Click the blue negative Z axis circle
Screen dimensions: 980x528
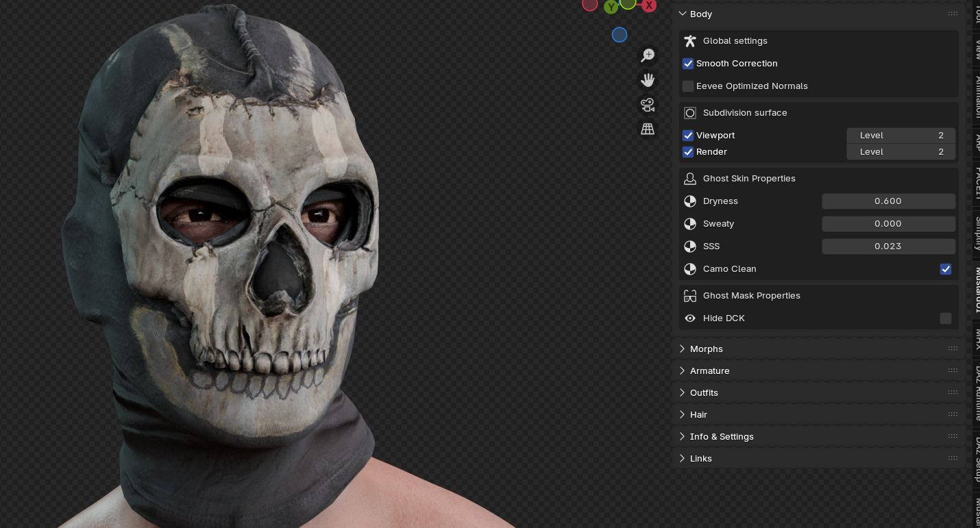tap(620, 35)
